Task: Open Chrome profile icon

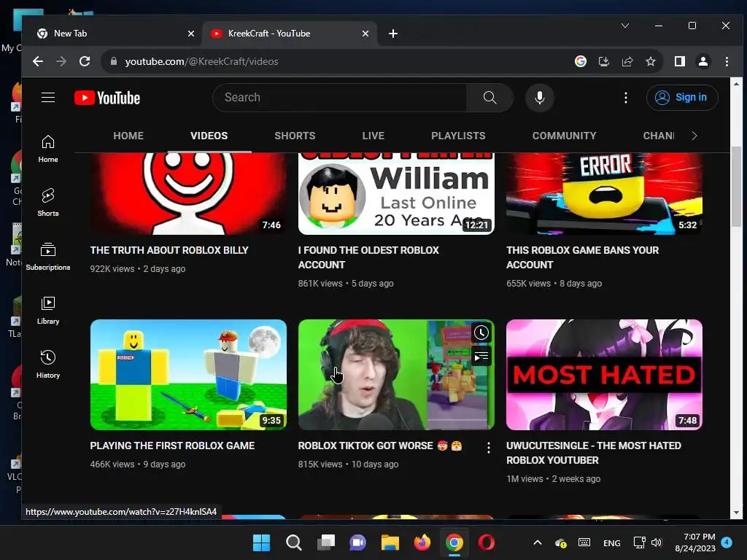Action: [x=703, y=61]
